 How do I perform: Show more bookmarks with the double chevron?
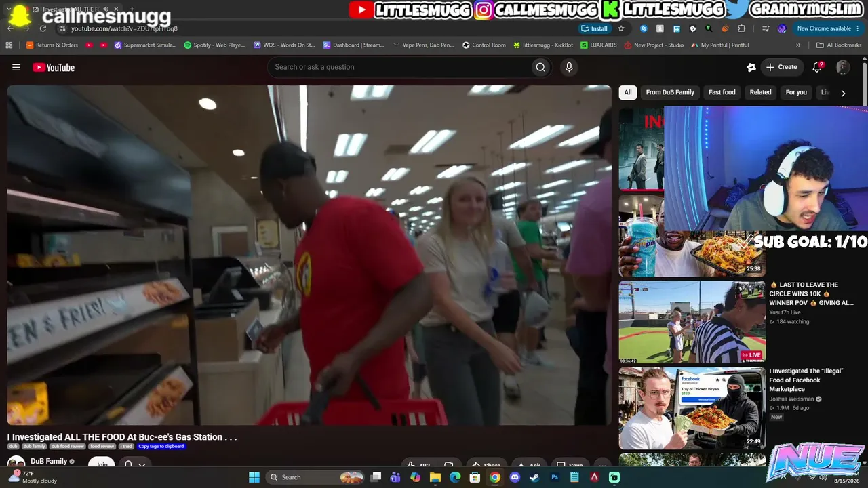(798, 45)
